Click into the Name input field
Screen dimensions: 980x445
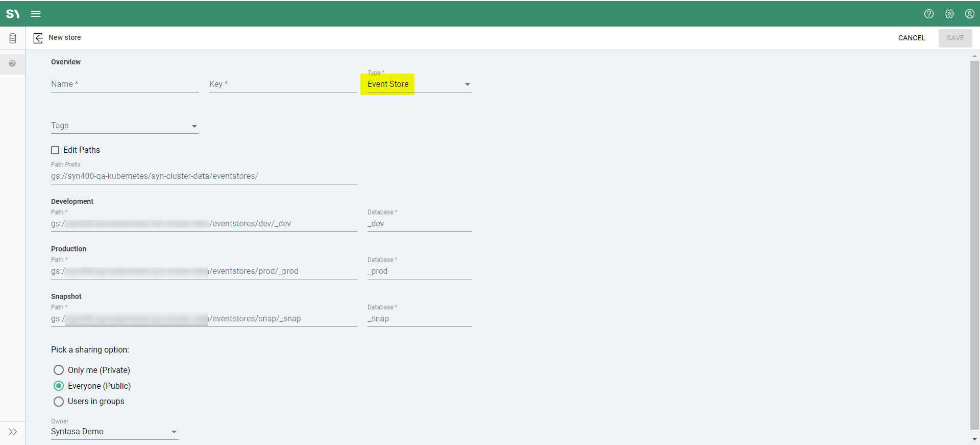pyautogui.click(x=125, y=84)
